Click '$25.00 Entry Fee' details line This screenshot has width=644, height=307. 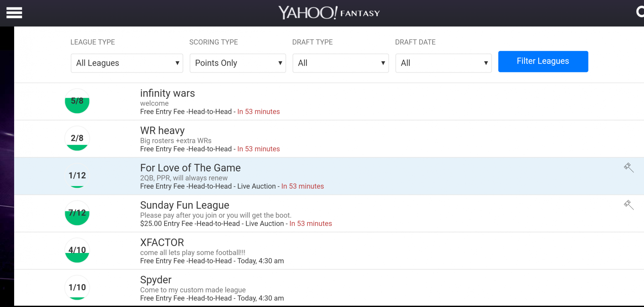coord(236,224)
